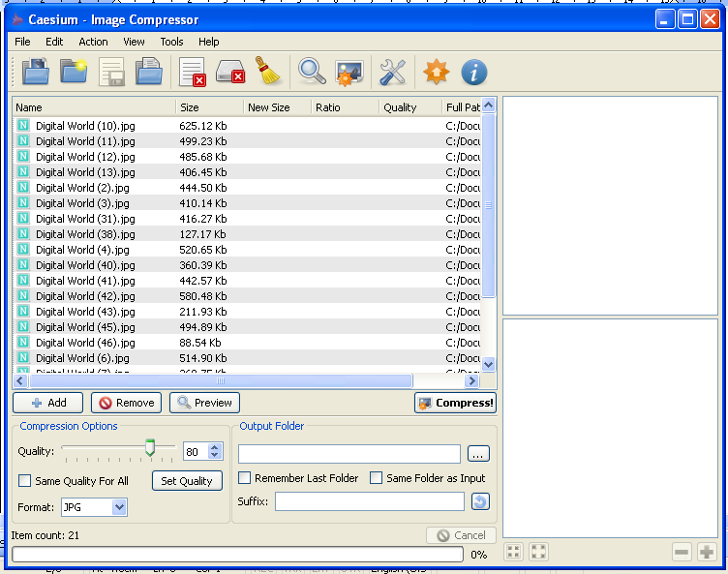
Task: Open the Tools menu
Action: (x=171, y=42)
